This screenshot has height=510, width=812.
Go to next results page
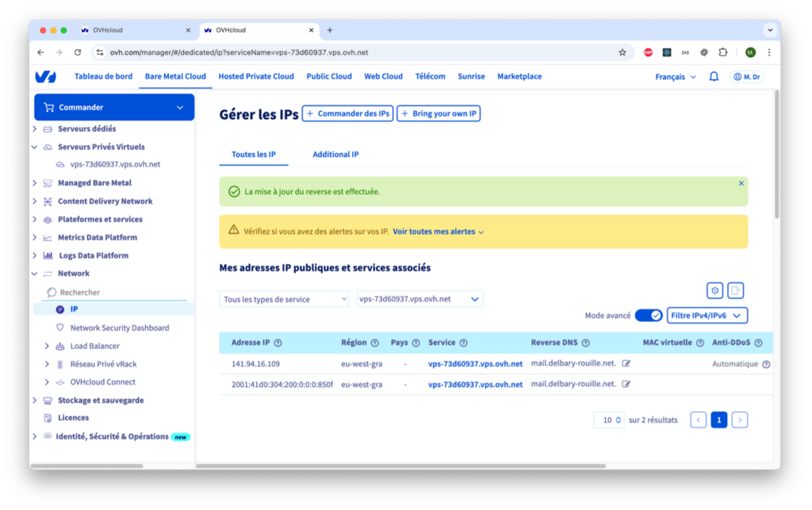click(740, 420)
